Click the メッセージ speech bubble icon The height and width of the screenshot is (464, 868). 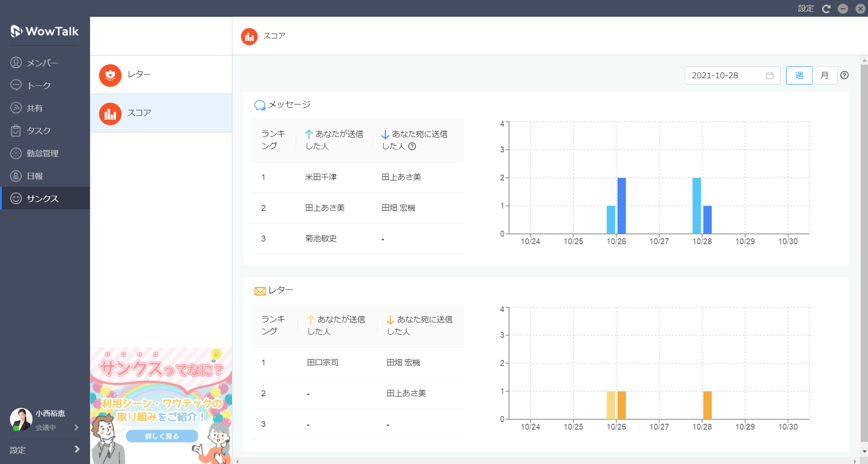[260, 105]
